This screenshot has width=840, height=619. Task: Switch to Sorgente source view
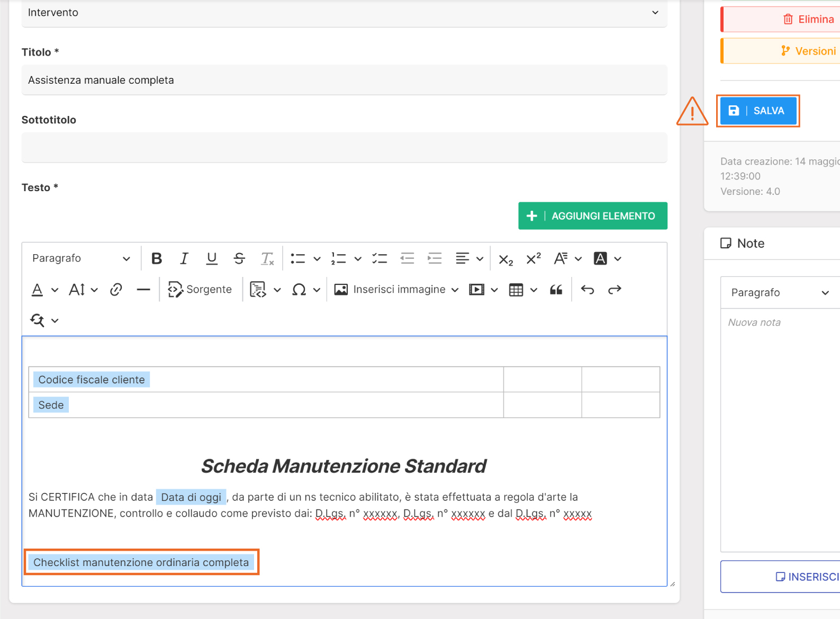(200, 290)
